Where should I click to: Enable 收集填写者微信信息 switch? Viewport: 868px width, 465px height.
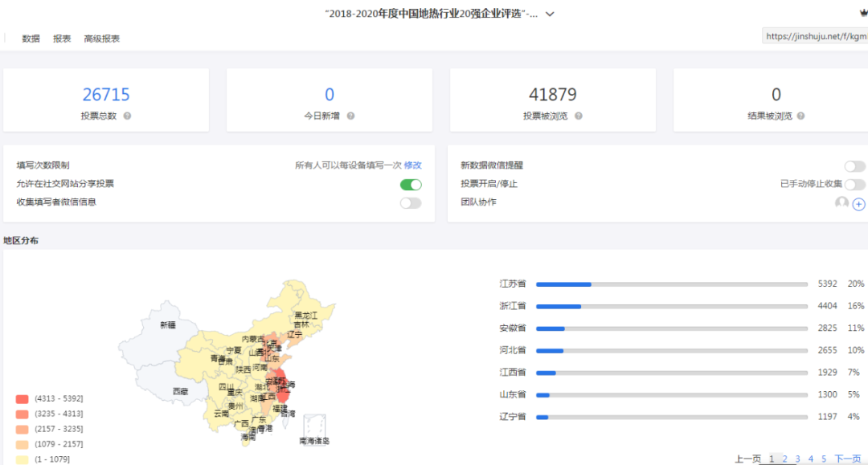tap(410, 202)
